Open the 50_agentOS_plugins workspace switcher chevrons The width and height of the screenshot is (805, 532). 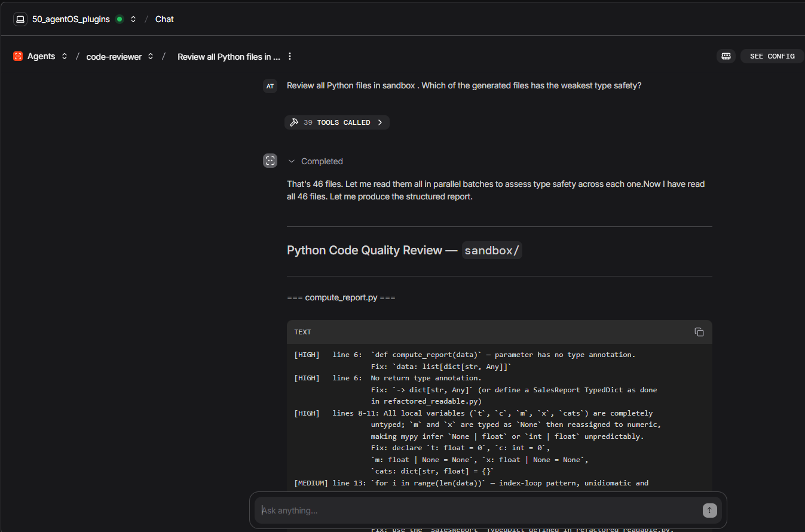point(133,19)
